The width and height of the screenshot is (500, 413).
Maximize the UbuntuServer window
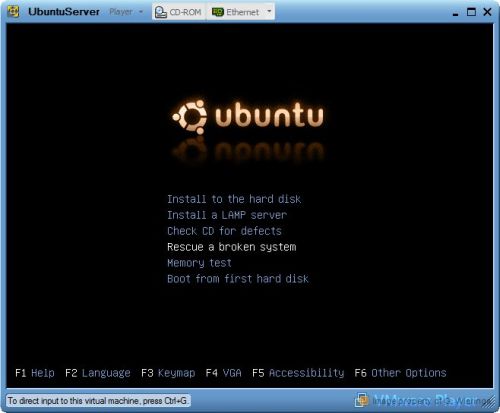tap(471, 12)
